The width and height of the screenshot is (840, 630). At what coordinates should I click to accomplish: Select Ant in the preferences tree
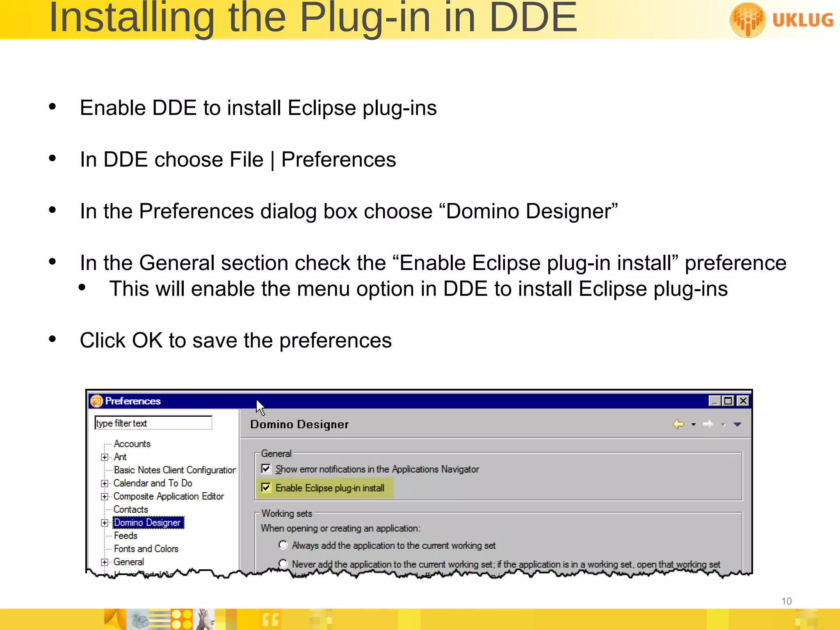120,457
